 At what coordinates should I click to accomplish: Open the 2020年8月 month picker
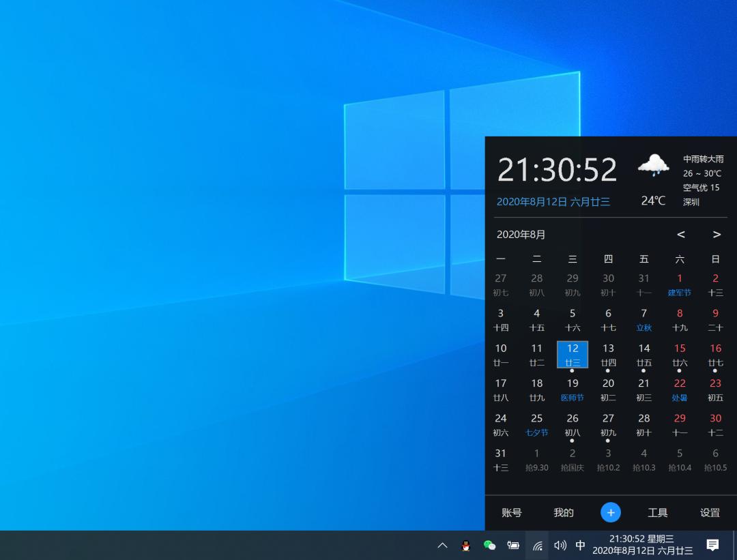coord(521,234)
